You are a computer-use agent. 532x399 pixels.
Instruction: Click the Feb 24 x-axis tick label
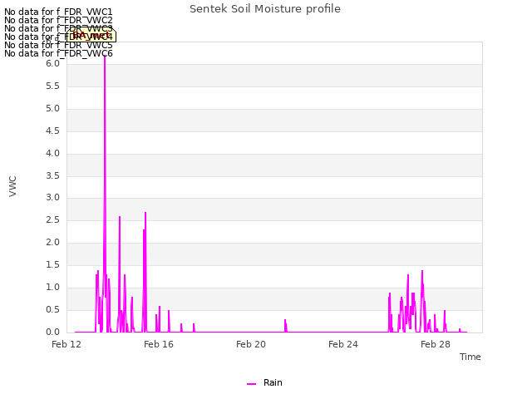tap(343, 344)
